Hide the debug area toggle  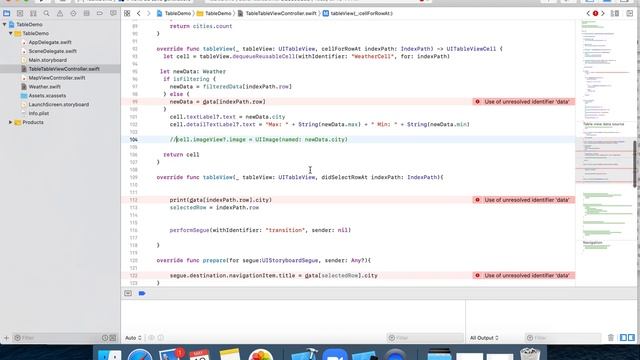coord(128,293)
